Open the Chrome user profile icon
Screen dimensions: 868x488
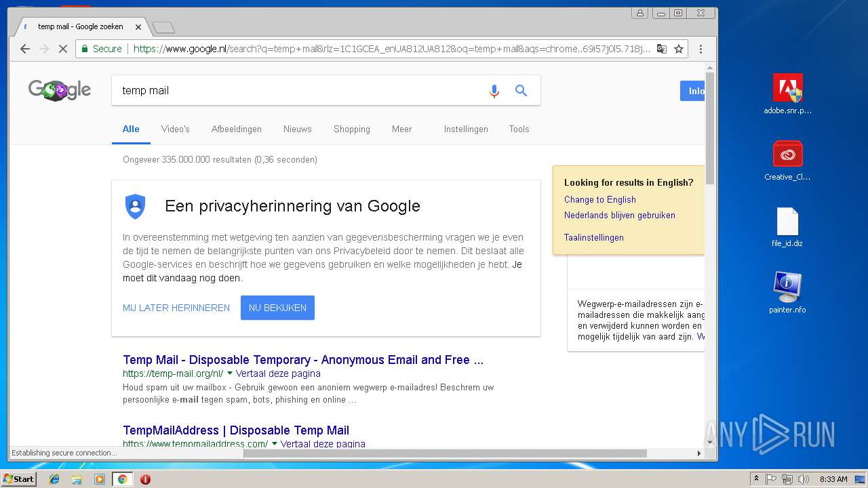[x=639, y=13]
